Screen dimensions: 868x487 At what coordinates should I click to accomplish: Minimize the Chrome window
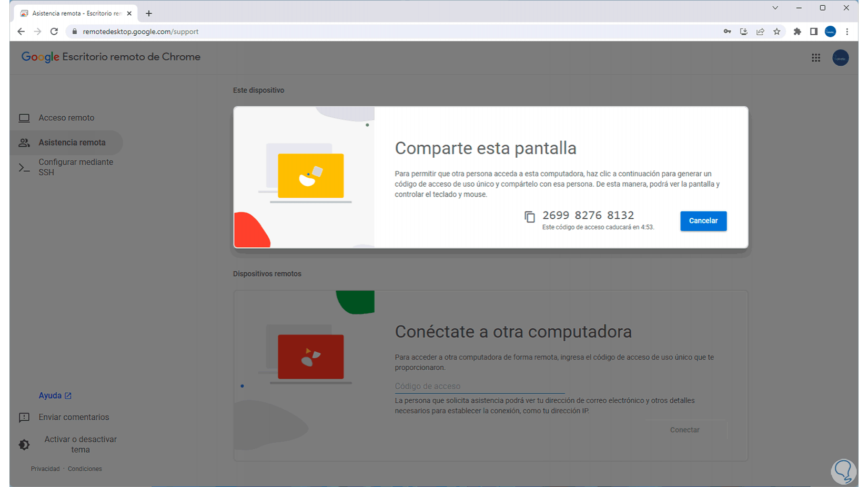(x=799, y=8)
